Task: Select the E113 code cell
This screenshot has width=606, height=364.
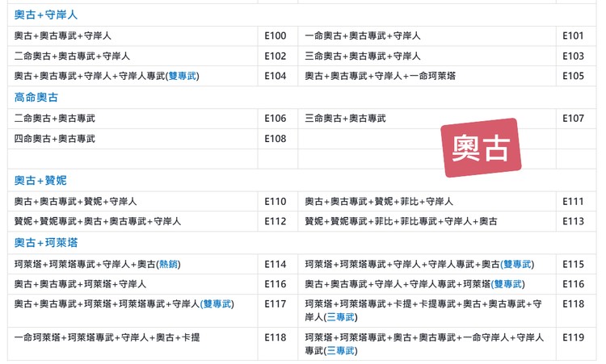Action: [x=573, y=221]
